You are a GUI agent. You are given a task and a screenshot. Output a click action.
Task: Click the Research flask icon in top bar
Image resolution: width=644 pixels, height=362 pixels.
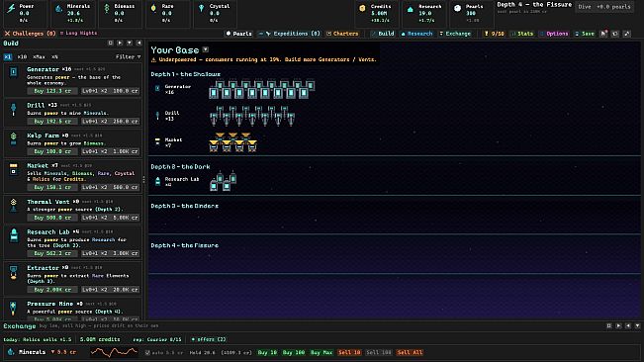click(x=410, y=9)
